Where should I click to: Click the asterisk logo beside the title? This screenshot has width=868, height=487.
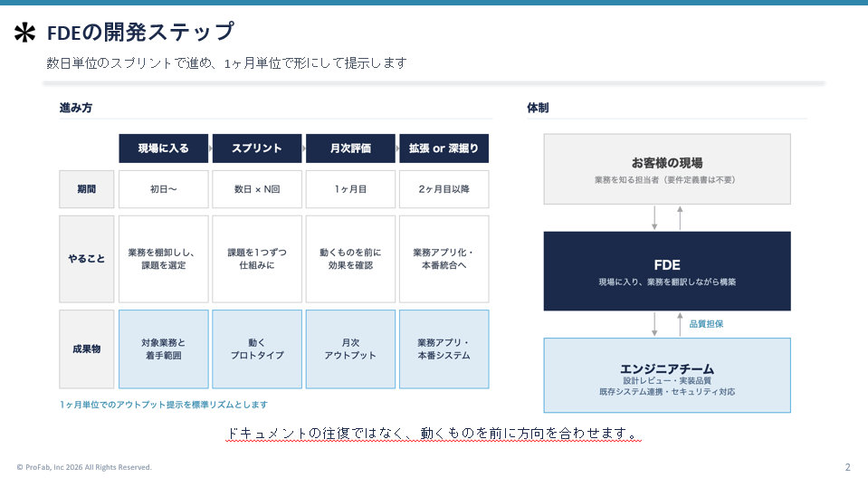(x=25, y=33)
